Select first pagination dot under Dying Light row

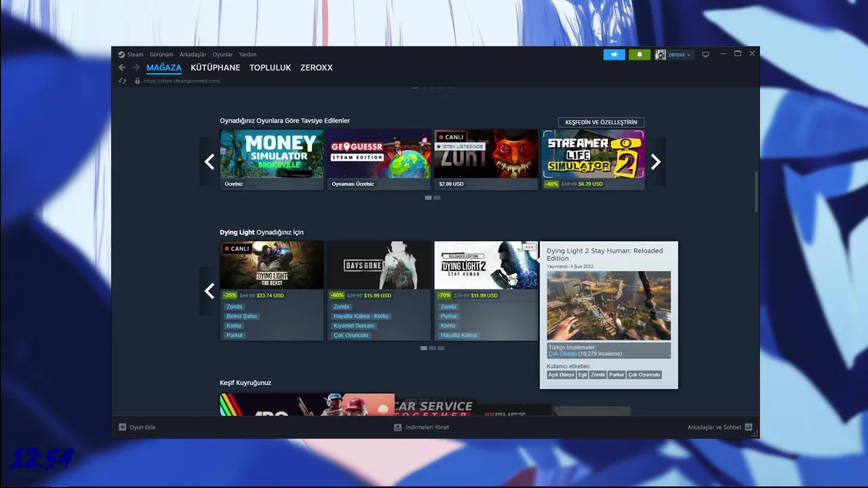424,348
